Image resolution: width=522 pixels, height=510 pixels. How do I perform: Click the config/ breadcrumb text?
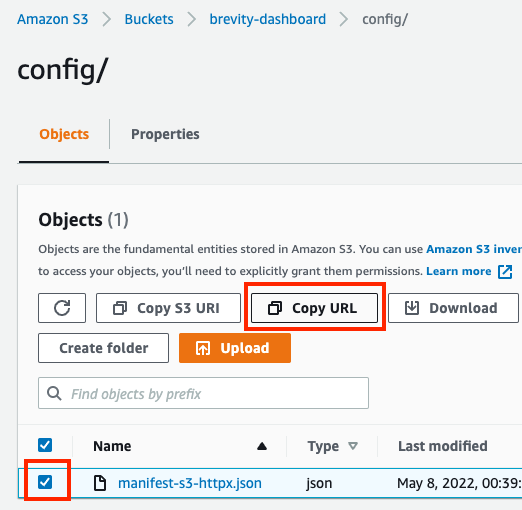pos(385,19)
